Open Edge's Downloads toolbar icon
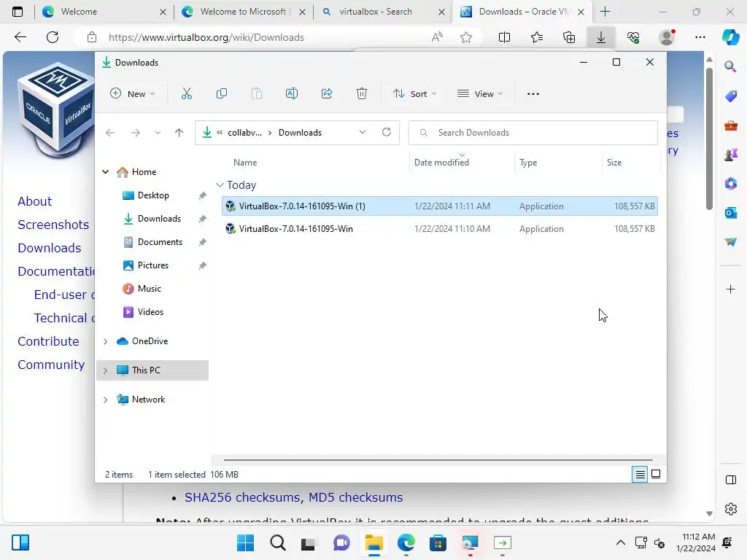747x560 pixels. click(x=601, y=37)
